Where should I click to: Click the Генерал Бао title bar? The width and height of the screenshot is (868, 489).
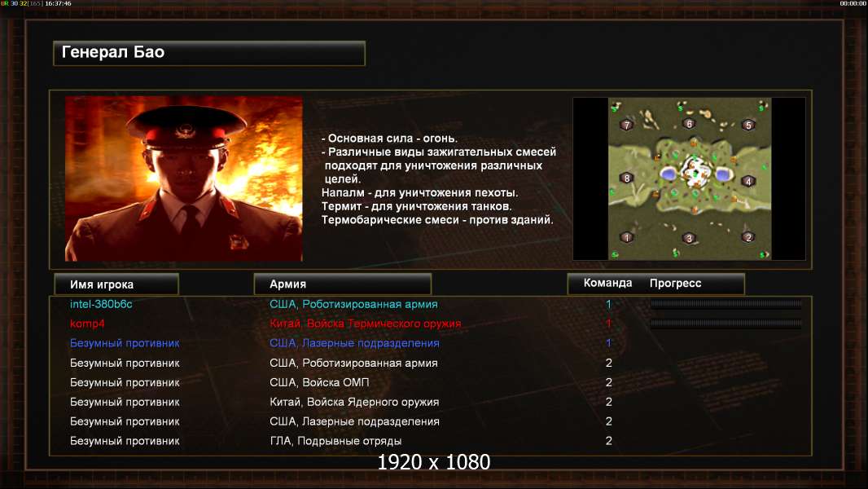209,53
